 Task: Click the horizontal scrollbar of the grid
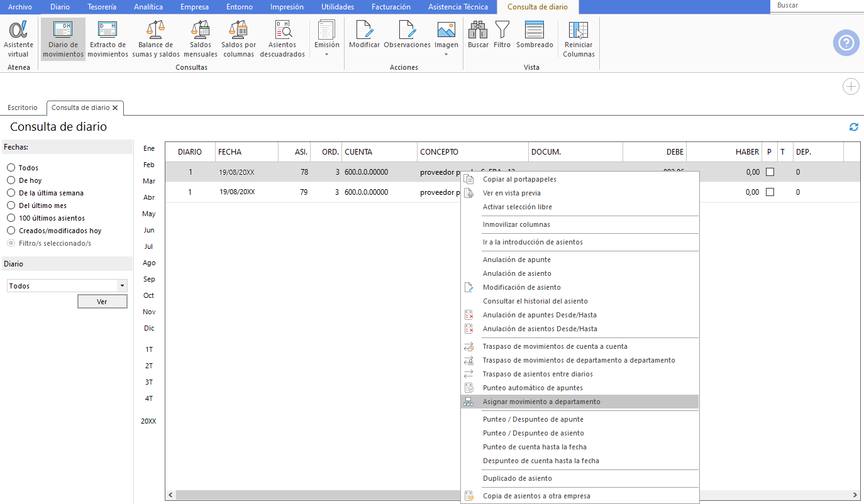point(318,495)
